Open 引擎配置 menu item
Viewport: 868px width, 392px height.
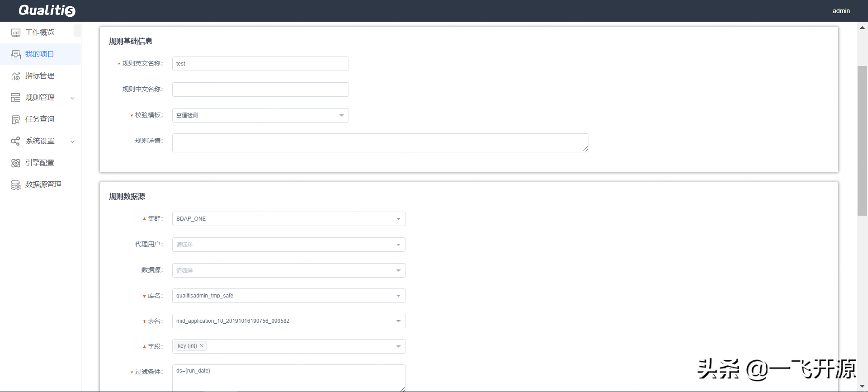pyautogui.click(x=40, y=163)
